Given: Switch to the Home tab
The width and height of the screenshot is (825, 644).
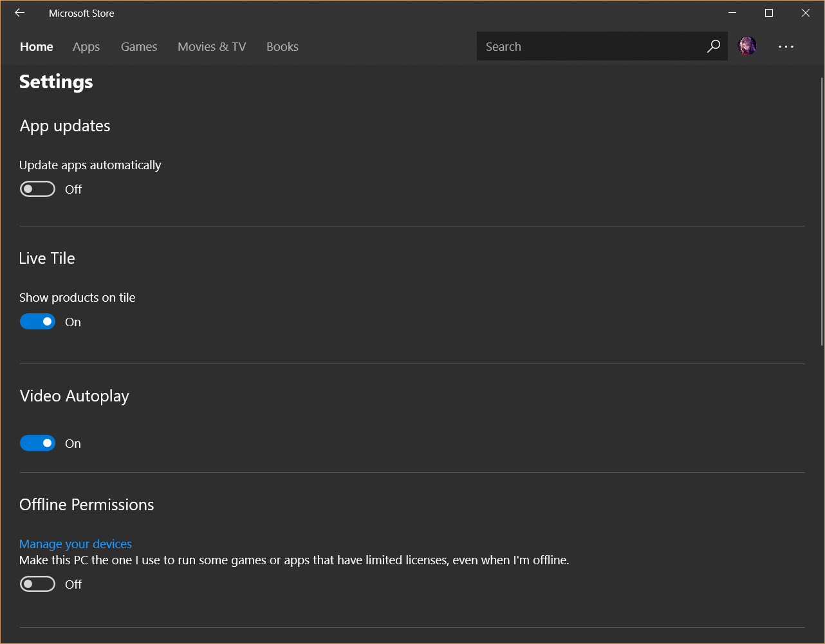Looking at the screenshot, I should [x=37, y=46].
